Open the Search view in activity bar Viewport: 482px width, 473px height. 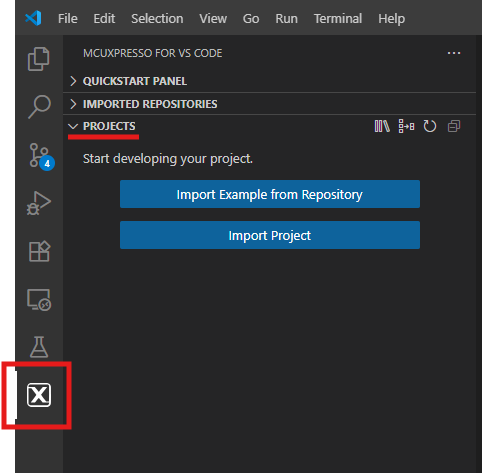(39, 107)
